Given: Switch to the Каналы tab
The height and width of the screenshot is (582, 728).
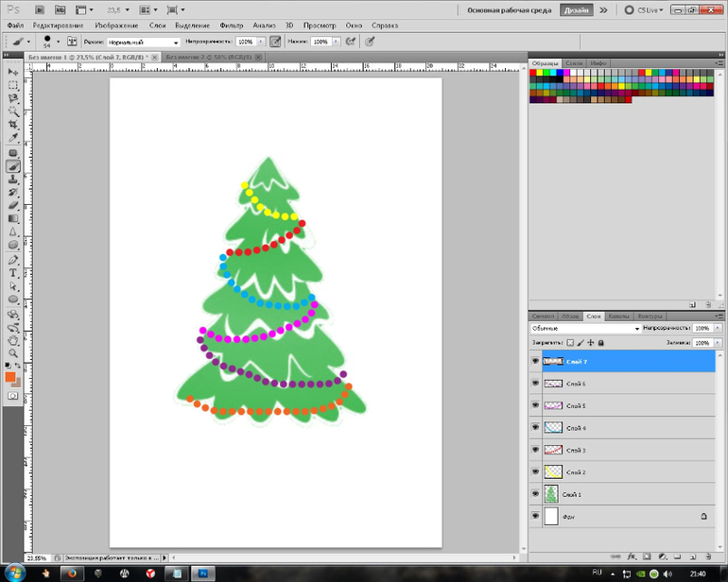Looking at the screenshot, I should click(619, 316).
